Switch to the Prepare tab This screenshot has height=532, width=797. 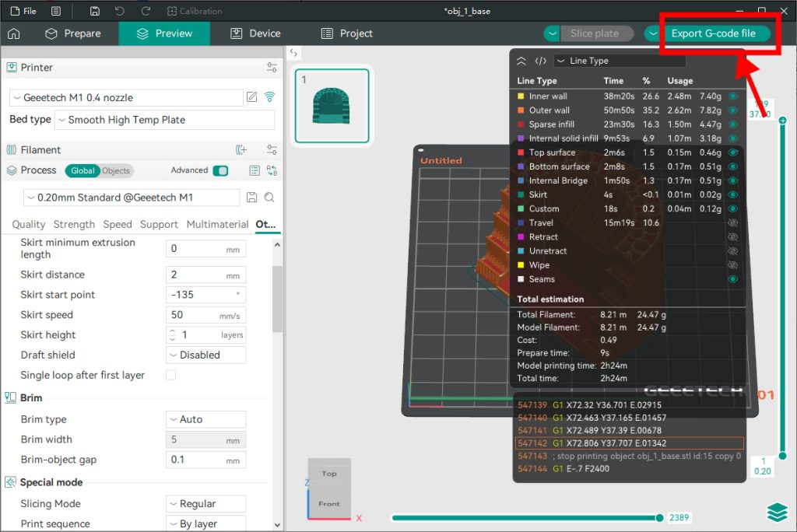73,33
